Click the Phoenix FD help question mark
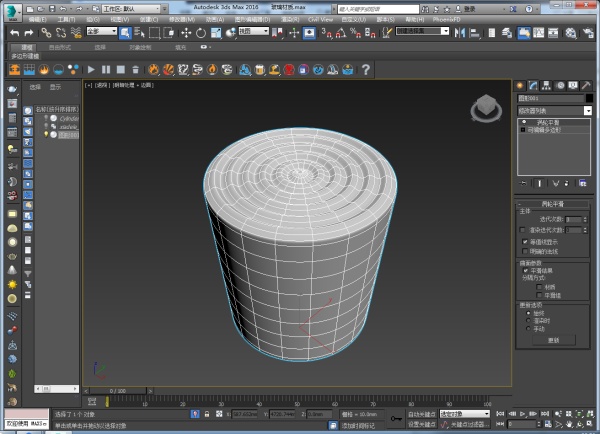The width and height of the screenshot is (600, 434). (x=366, y=70)
